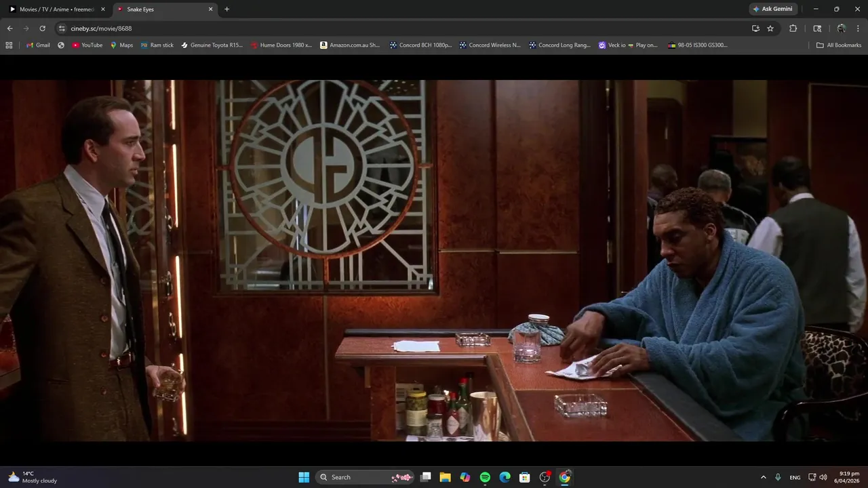This screenshot has height=488, width=868.
Task: Open the side panel icon in toolbar
Action: pos(817,28)
